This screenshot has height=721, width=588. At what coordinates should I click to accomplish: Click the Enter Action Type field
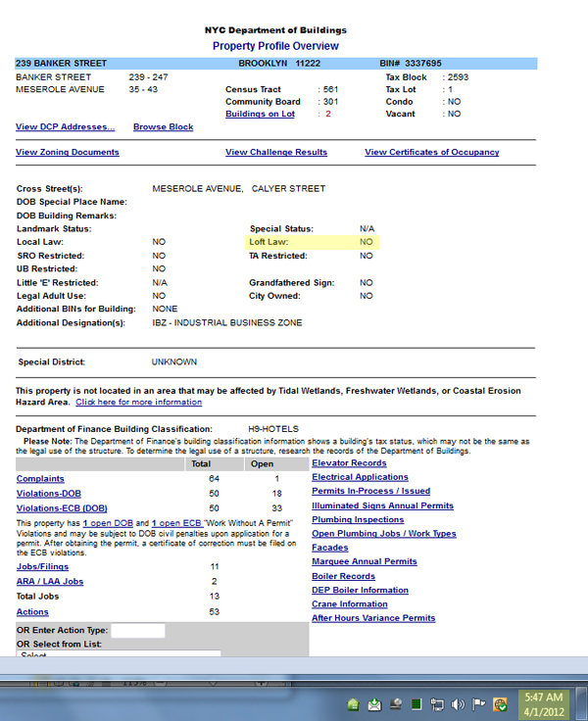pos(137,630)
